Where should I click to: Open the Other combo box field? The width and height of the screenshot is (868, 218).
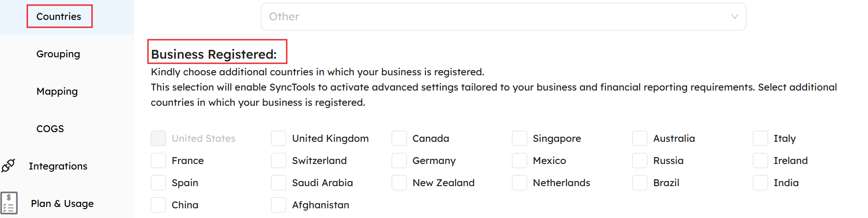[503, 17]
